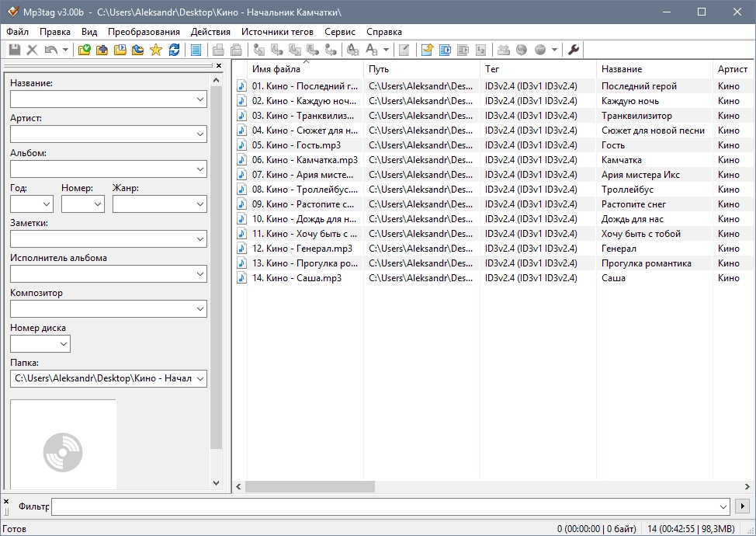756x536 pixels.
Task: Click the Open playlist folder icon
Action: 120,50
